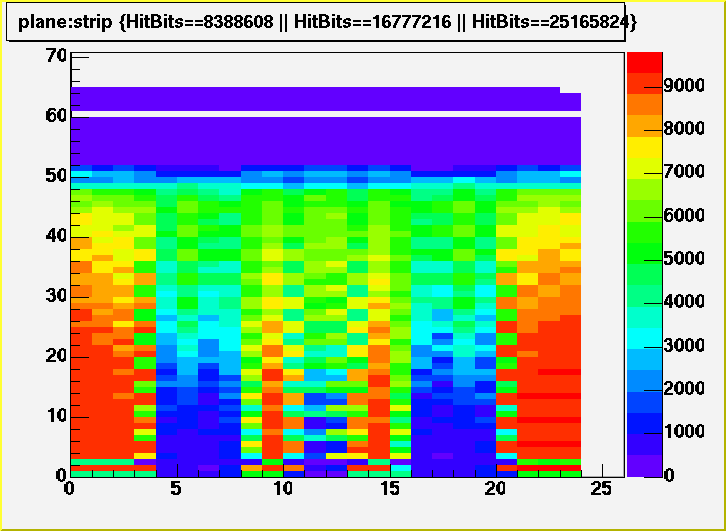
Task: Click the color scale label 3000
Action: tap(685, 345)
